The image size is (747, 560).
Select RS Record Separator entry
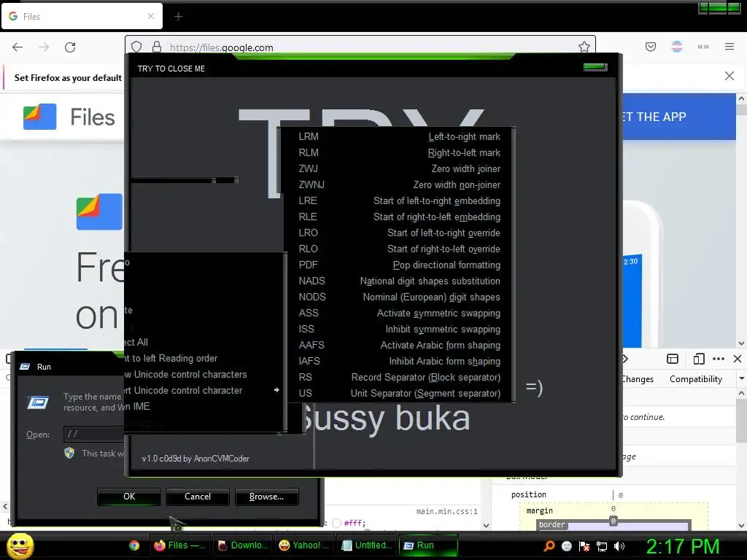click(399, 377)
